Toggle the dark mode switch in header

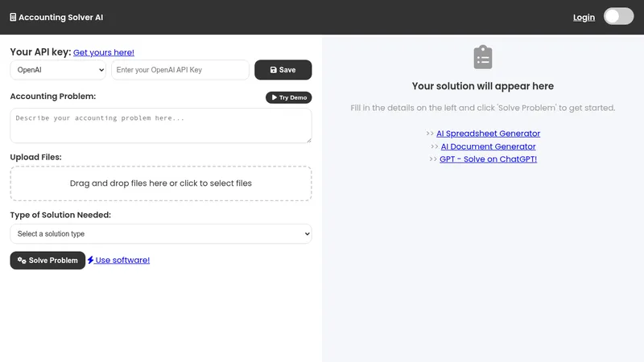pyautogui.click(x=618, y=16)
